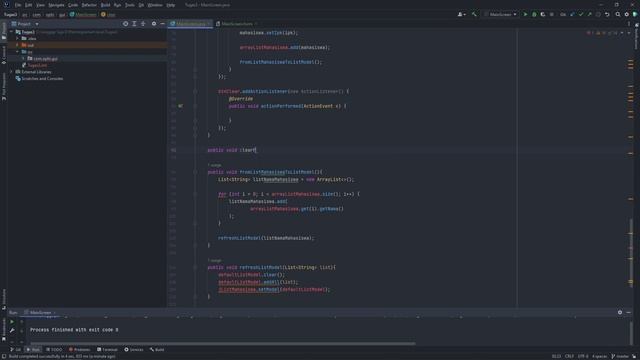The width and height of the screenshot is (640, 360).
Task: Open the MainScreen run configuration dropdown
Action: coord(500,14)
